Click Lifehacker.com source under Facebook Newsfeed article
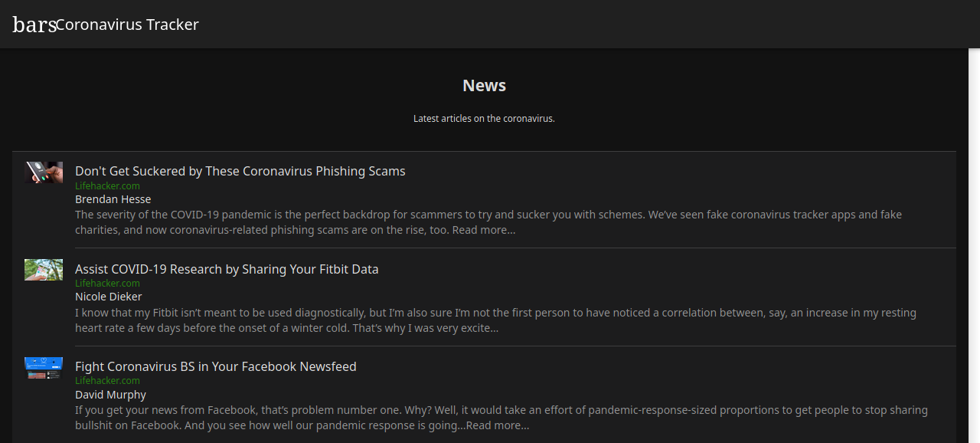 [107, 380]
